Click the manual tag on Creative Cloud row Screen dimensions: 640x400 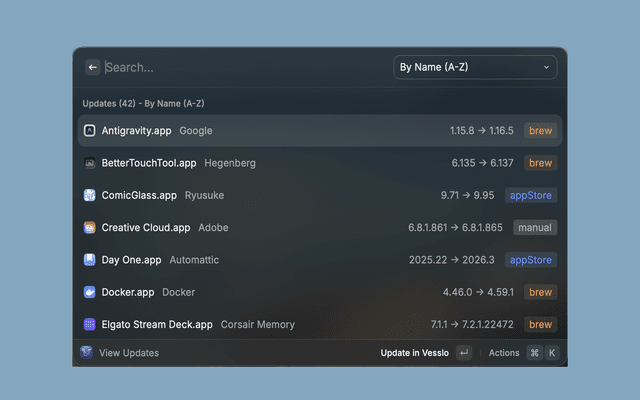[x=535, y=227]
